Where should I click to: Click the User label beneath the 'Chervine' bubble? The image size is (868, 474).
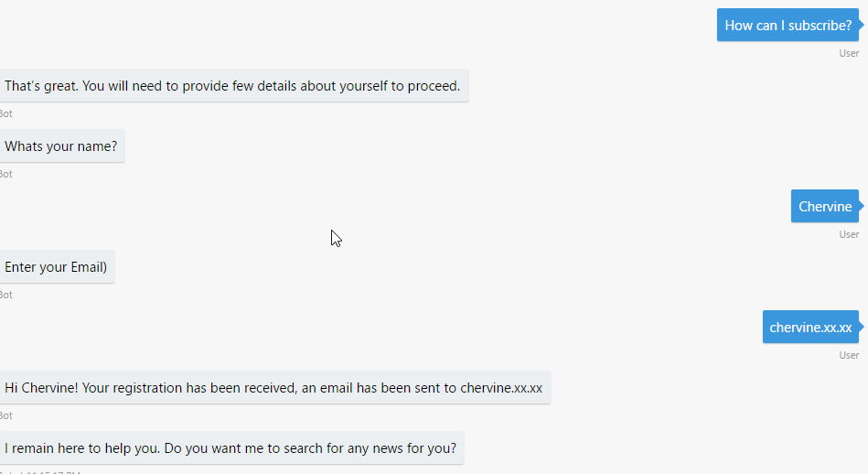849,234
